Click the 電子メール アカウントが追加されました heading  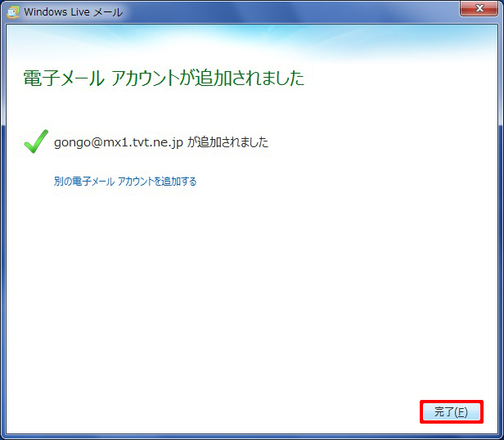click(164, 78)
